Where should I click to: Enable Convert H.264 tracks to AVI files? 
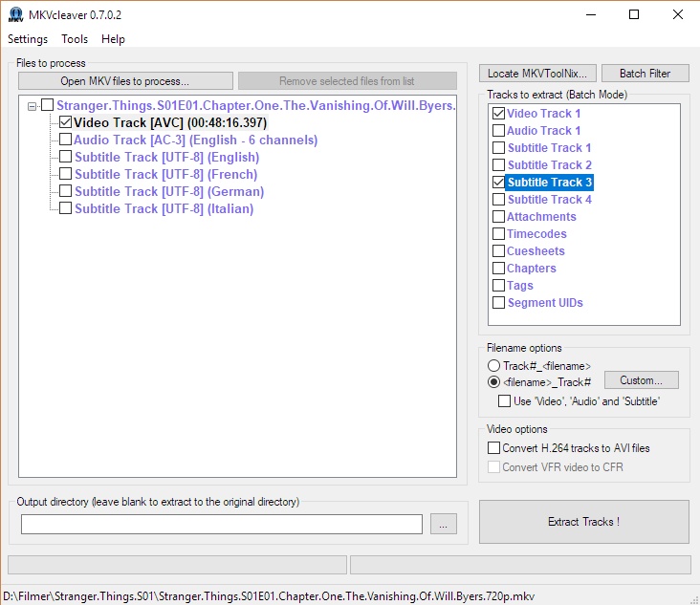493,448
